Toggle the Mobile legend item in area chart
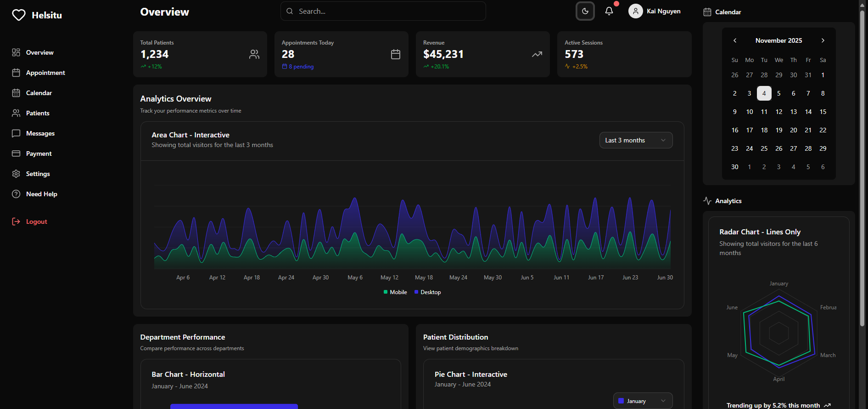Image resolution: width=868 pixels, height=409 pixels. click(x=395, y=292)
